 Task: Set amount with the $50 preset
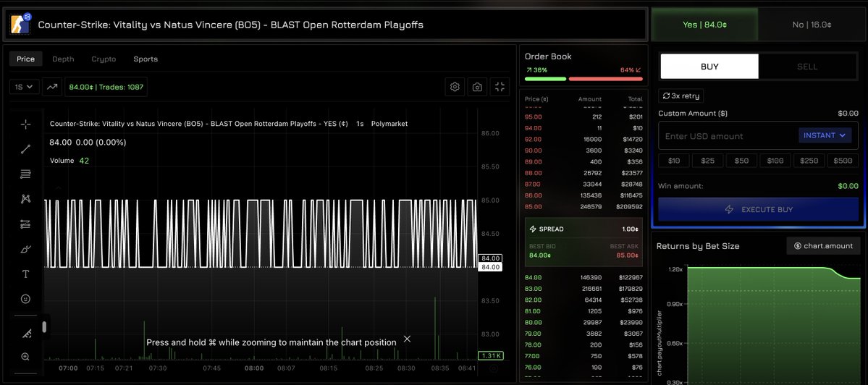(741, 161)
